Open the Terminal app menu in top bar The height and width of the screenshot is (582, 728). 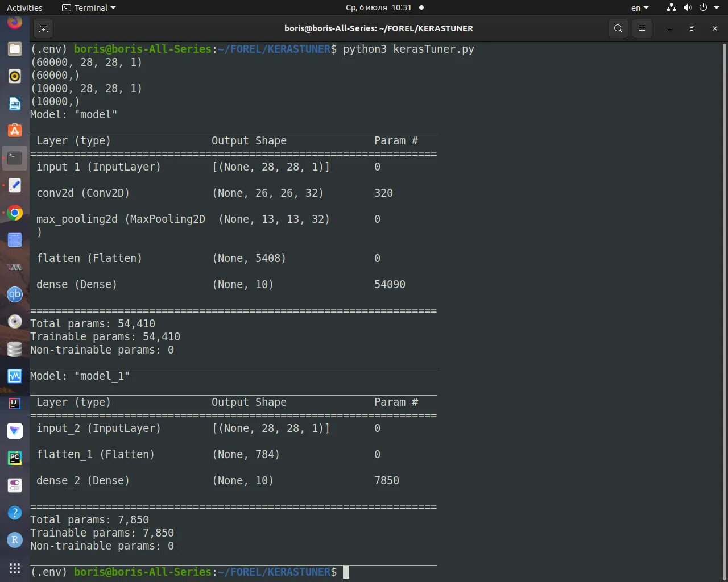coord(89,7)
